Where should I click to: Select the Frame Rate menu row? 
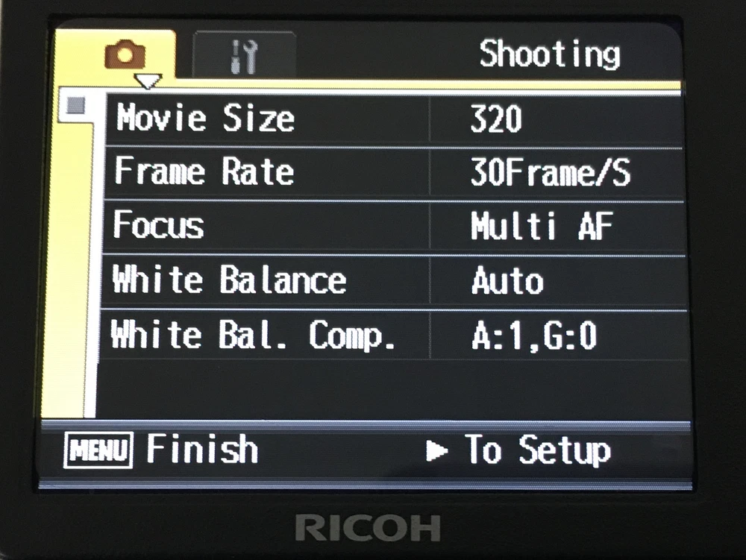pos(393,172)
